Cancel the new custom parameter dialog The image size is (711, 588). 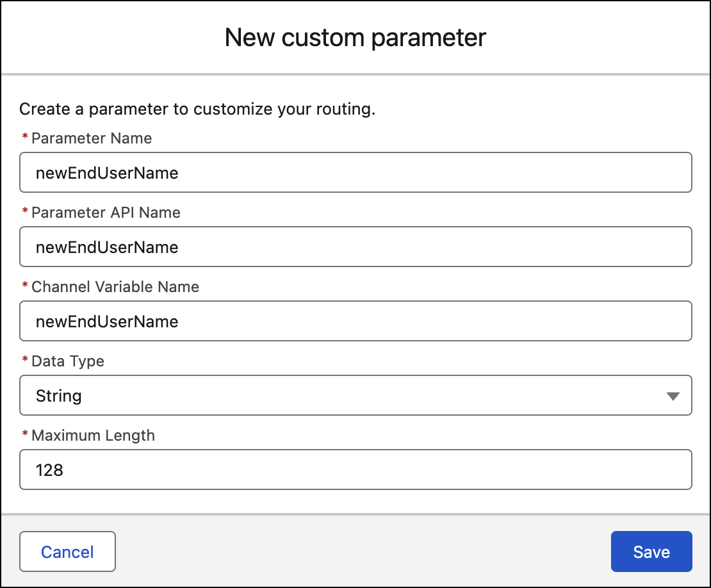(x=67, y=551)
